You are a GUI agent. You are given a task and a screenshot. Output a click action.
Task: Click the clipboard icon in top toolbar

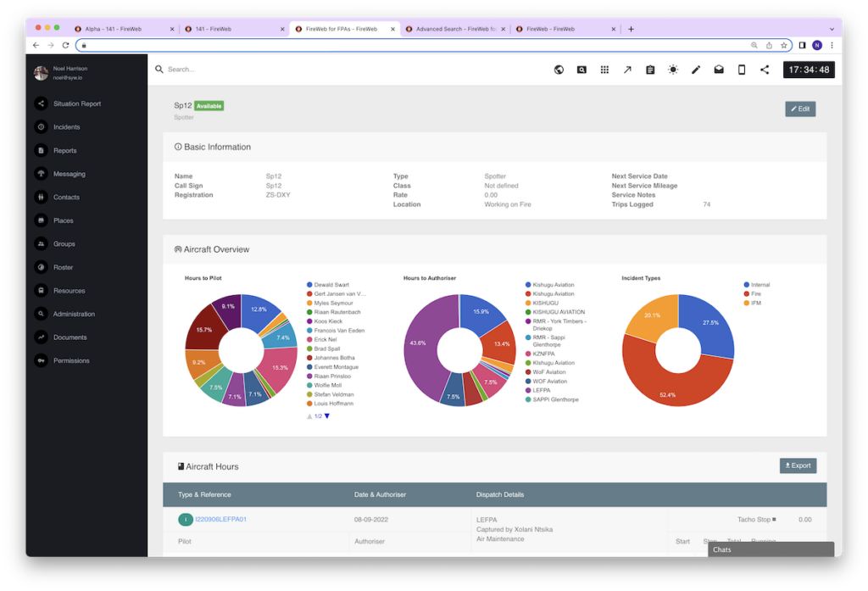650,70
